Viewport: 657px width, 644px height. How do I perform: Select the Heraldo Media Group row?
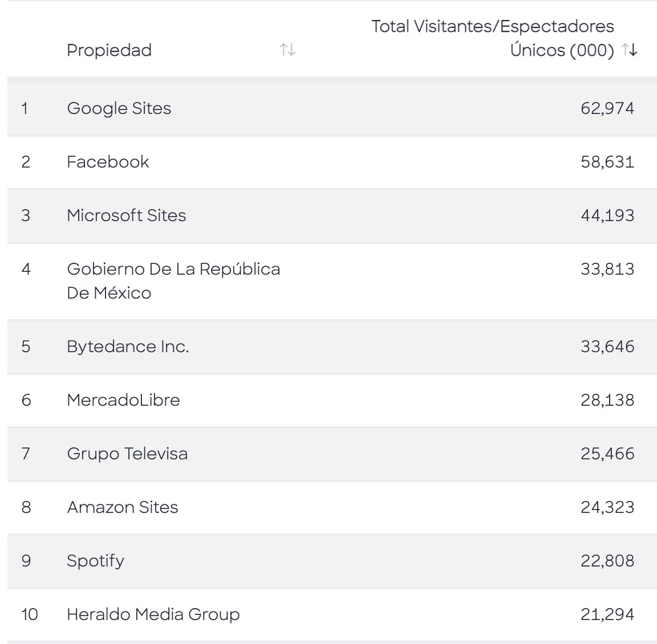pos(332,615)
